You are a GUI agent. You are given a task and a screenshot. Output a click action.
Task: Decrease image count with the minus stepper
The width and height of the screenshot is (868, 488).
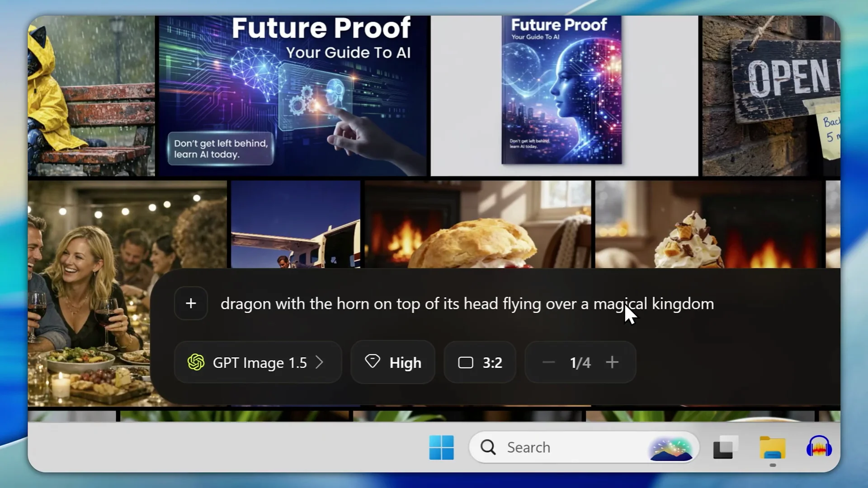548,362
